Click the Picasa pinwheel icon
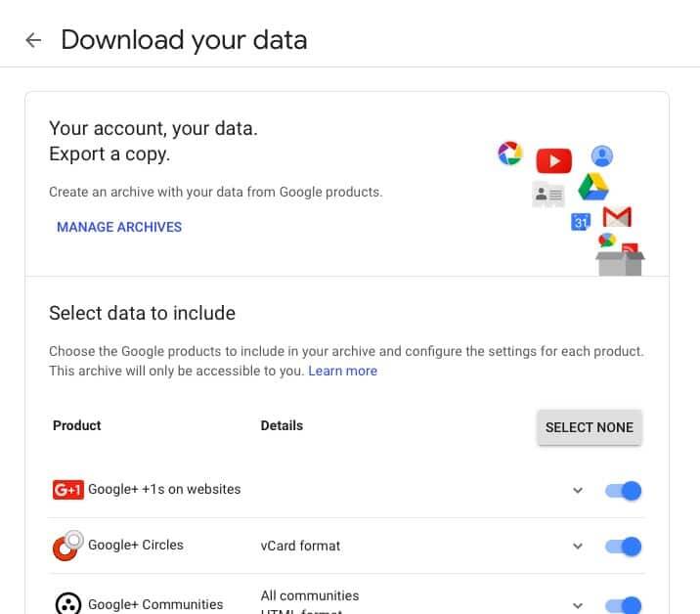 coord(509,153)
